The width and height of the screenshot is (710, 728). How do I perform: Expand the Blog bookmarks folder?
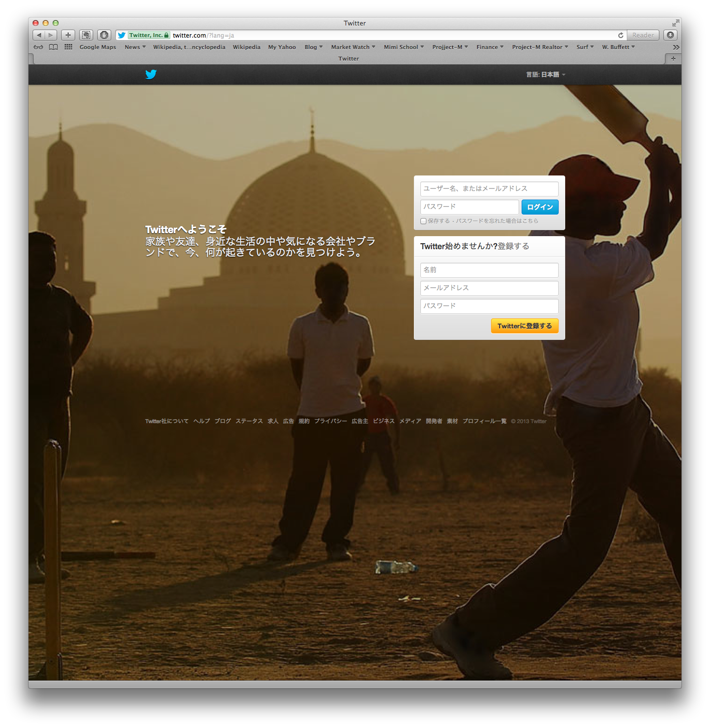pos(314,47)
